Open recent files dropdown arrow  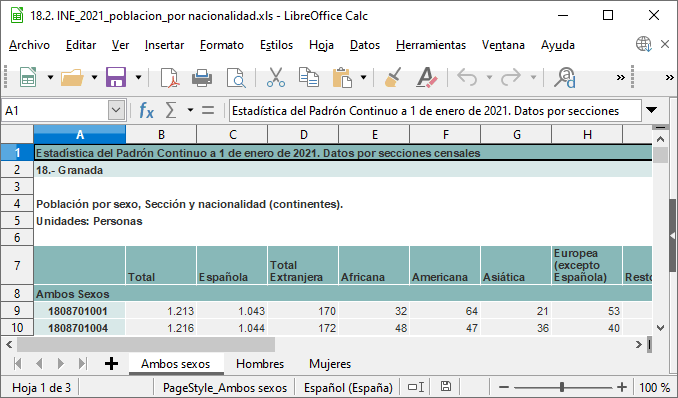[94, 78]
